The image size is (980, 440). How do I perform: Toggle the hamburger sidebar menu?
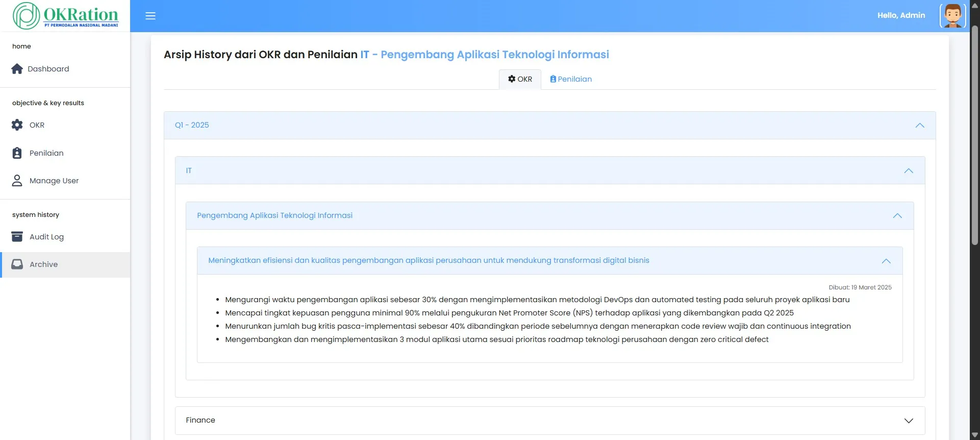(150, 16)
